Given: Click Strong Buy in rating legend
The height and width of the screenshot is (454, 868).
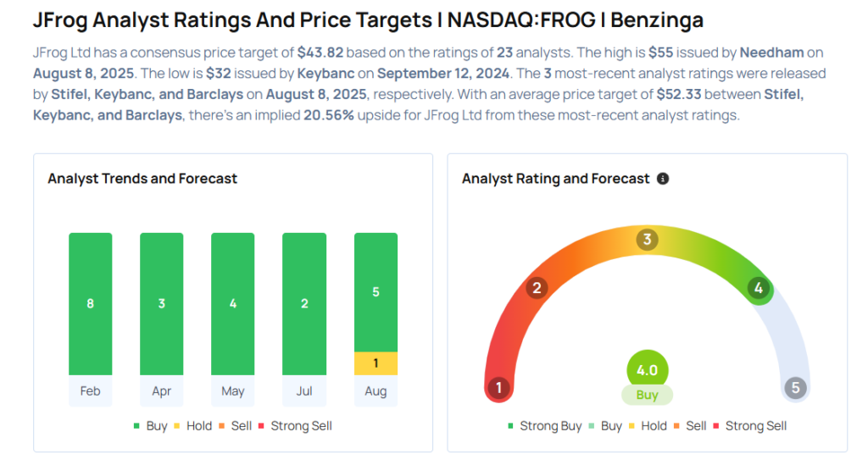Looking at the screenshot, I should point(545,426).
